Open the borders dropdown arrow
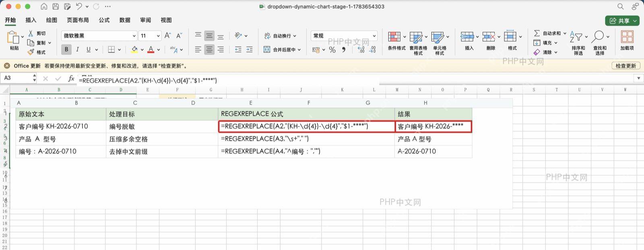Viewport: 644px width, 250px height. pyautogui.click(x=120, y=50)
